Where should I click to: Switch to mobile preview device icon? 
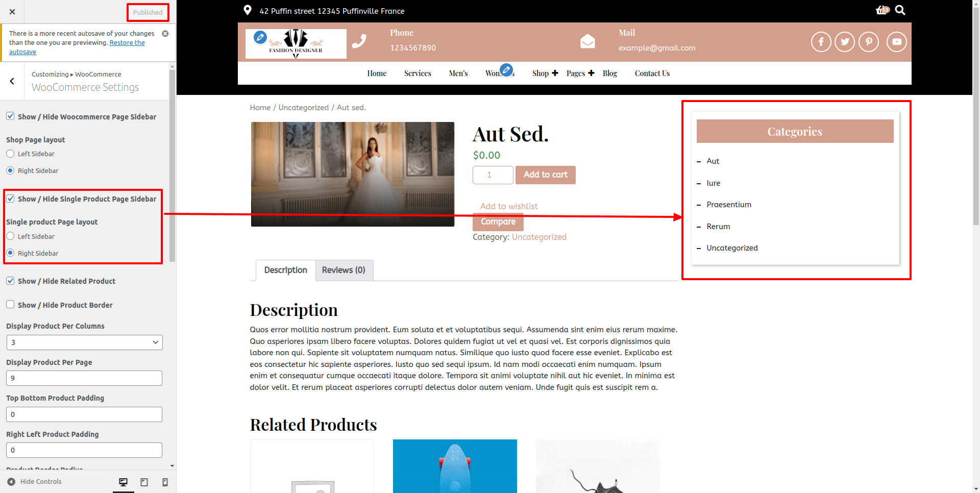coord(165,482)
